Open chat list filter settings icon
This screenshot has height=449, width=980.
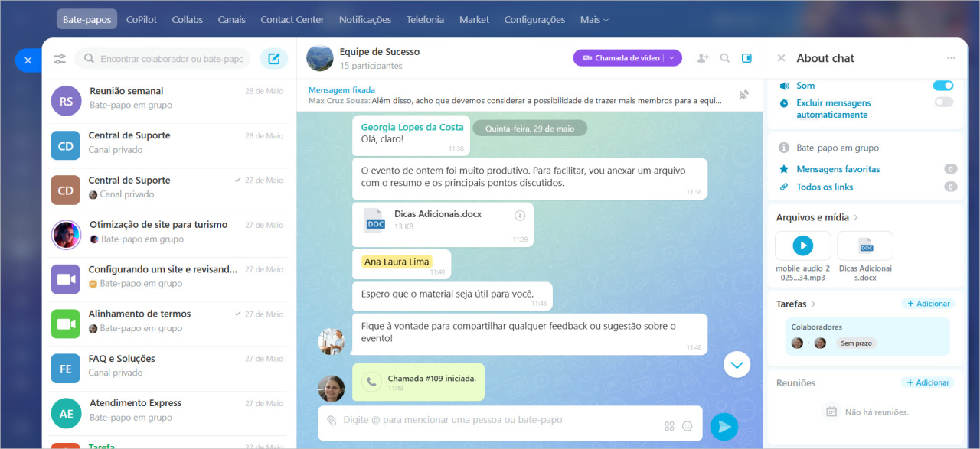(60, 59)
